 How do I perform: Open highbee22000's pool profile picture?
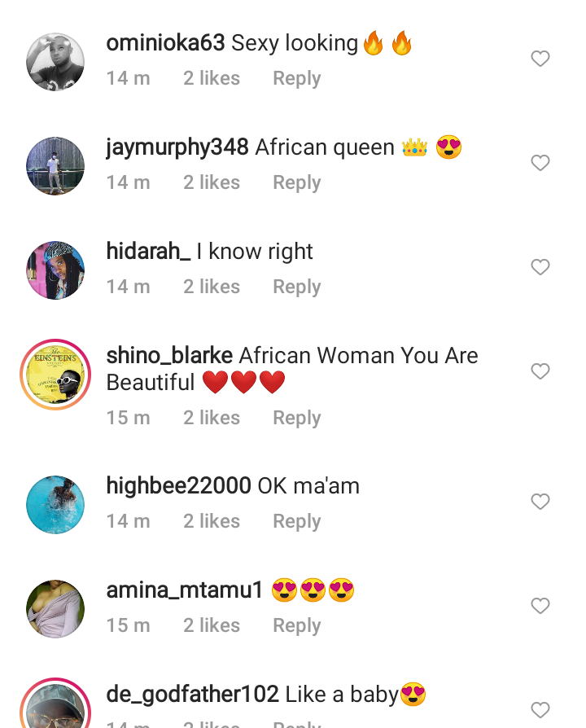click(x=55, y=505)
